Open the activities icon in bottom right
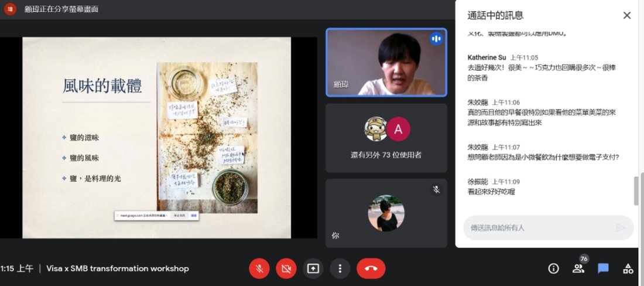The image size is (644, 286). click(628, 268)
